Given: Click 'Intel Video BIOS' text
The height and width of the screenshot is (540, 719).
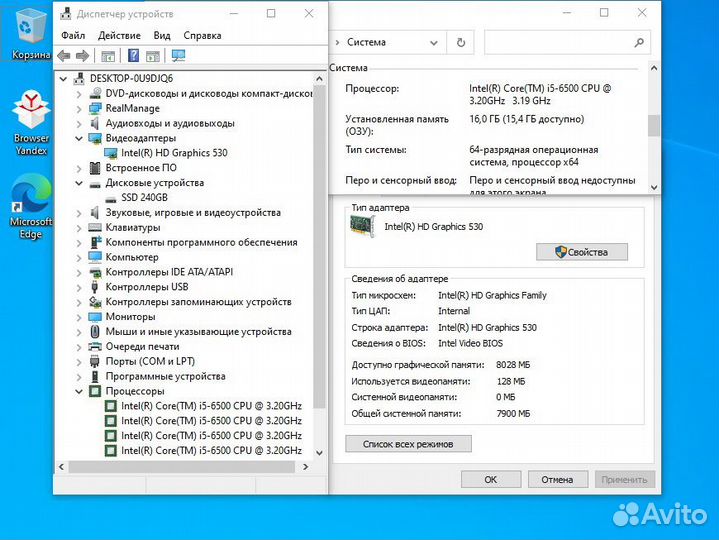Looking at the screenshot, I should pos(470,343).
